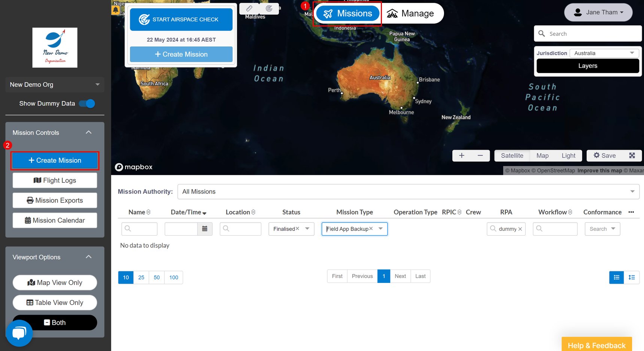Open the Jurisdiction dropdown showing Australia
The width and height of the screenshot is (644, 351).
604,53
